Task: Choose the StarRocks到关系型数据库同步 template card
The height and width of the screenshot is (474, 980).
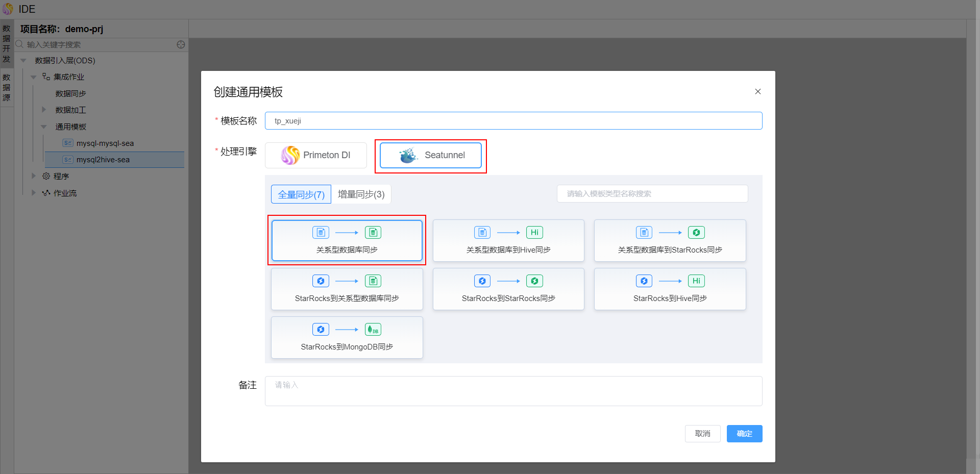Action: point(347,289)
